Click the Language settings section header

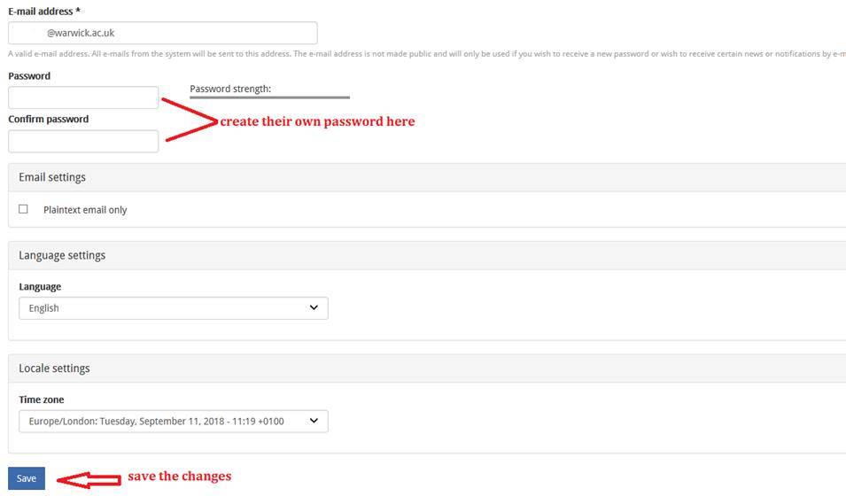(x=62, y=255)
